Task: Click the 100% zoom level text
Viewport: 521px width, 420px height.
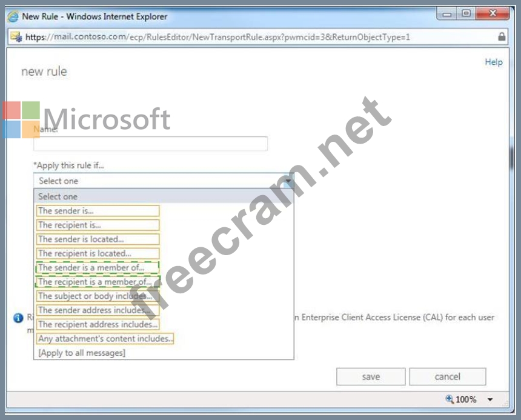Action: pos(466,399)
